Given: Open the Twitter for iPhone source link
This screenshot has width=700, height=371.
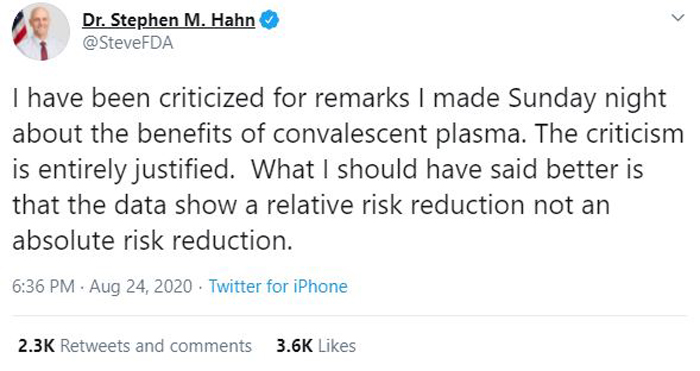Looking at the screenshot, I should [278, 286].
